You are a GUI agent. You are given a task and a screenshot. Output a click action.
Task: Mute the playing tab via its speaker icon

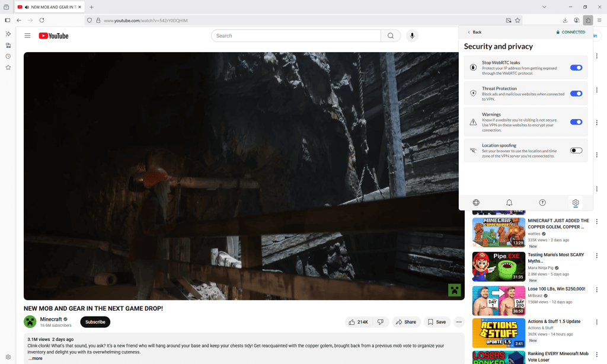27,7
